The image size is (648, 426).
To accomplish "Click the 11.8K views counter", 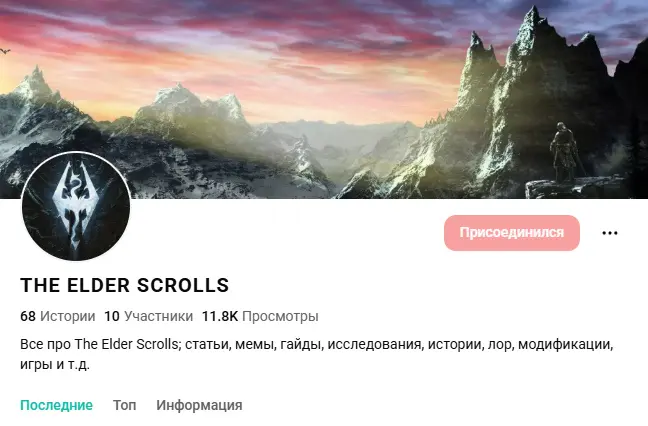I will [219, 317].
